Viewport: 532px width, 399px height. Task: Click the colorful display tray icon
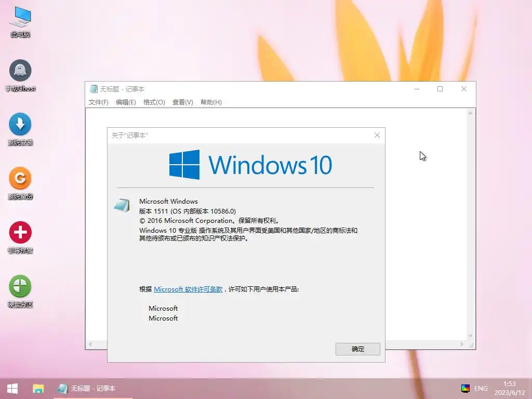pyautogui.click(x=465, y=388)
